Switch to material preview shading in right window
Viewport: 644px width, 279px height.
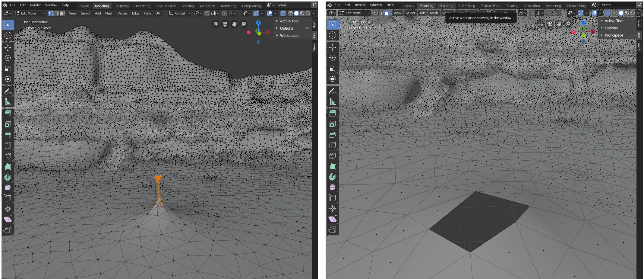[627, 13]
